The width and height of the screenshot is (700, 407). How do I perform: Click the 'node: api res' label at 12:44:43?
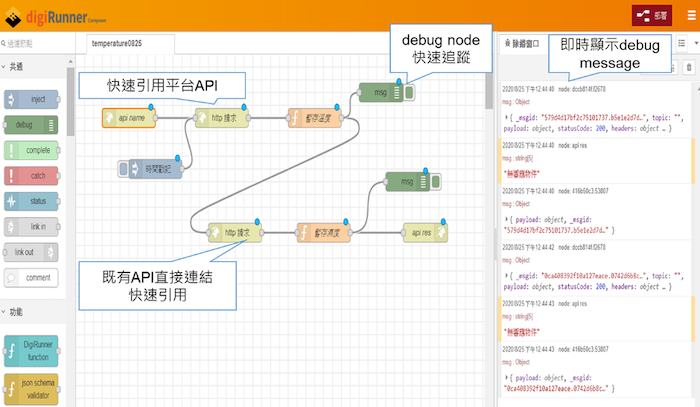click(x=572, y=304)
